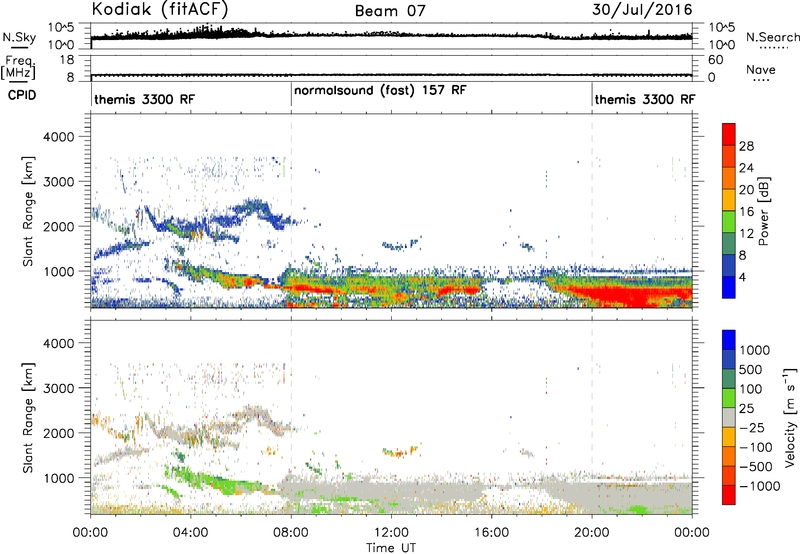Click the 12:00 time axis tick
The image size is (800, 554).
tap(391, 533)
